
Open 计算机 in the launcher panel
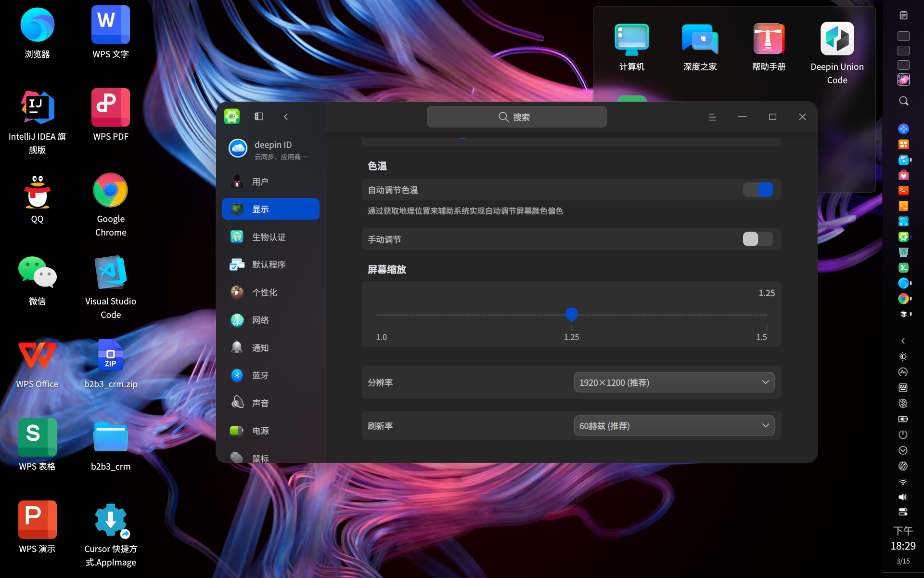click(x=632, y=47)
